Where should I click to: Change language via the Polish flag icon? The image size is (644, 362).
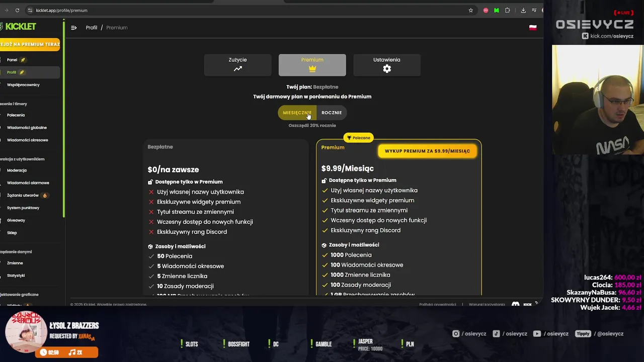point(533,28)
